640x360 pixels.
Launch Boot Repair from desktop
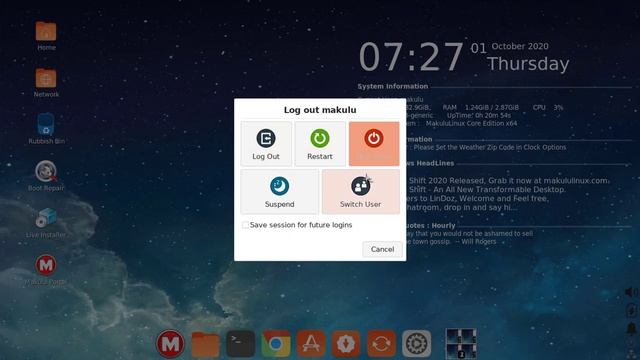click(x=46, y=176)
